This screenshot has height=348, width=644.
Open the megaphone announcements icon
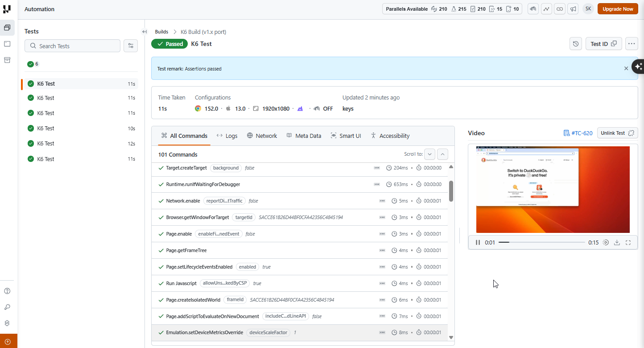coord(573,9)
